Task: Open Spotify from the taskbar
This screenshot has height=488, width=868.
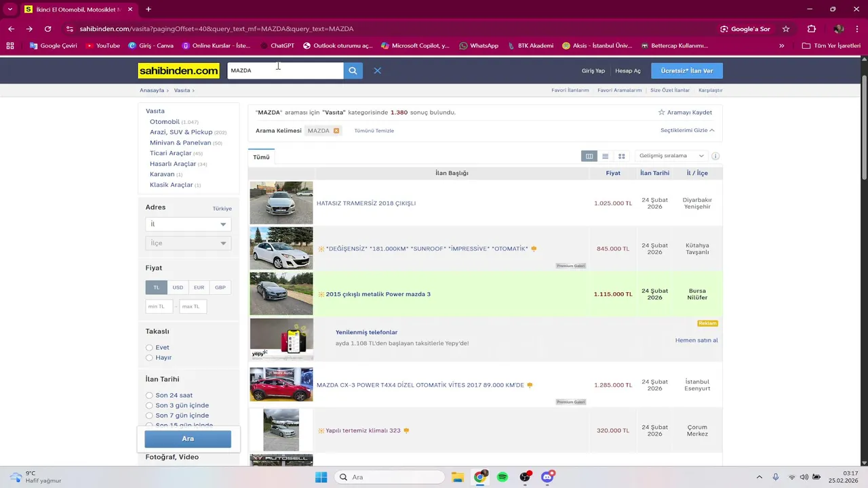Action: 502,477
